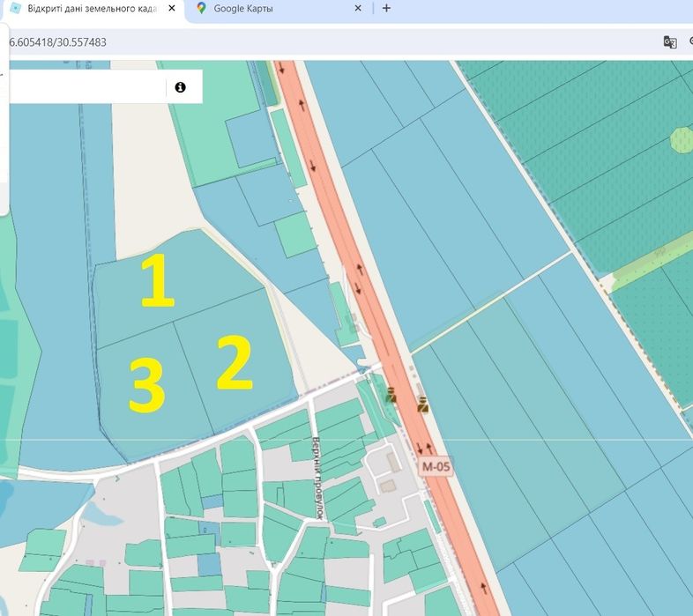Select the parcel marked with yellow 3
This screenshot has height=616, width=693.
[x=148, y=387]
